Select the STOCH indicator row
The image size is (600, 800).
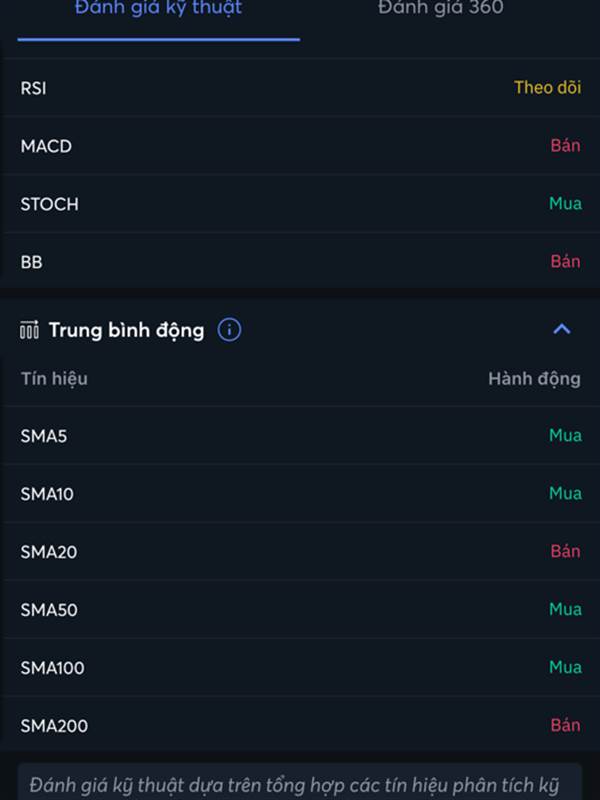click(x=300, y=204)
